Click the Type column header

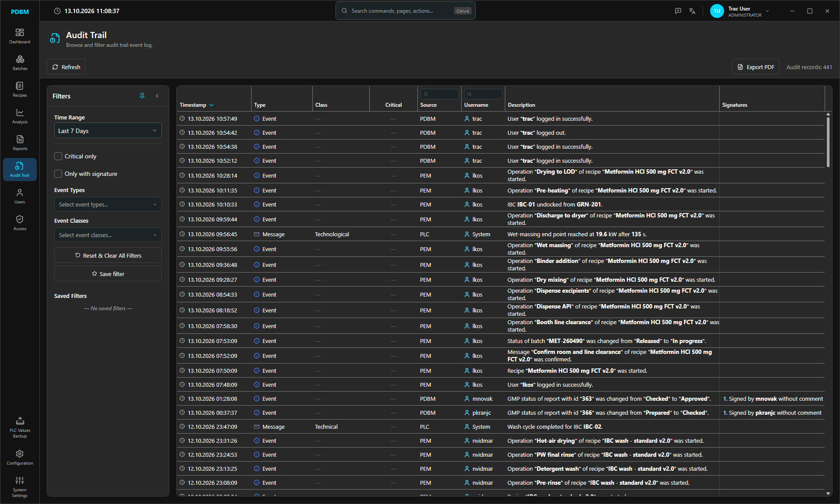tap(260, 105)
